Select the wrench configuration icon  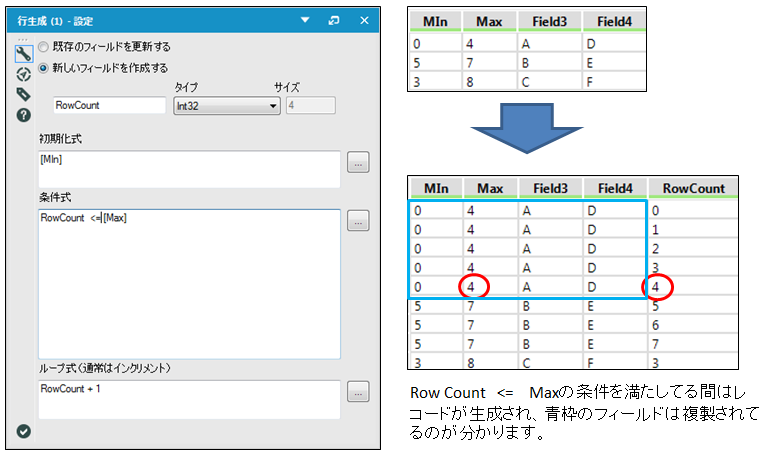tap(23, 54)
